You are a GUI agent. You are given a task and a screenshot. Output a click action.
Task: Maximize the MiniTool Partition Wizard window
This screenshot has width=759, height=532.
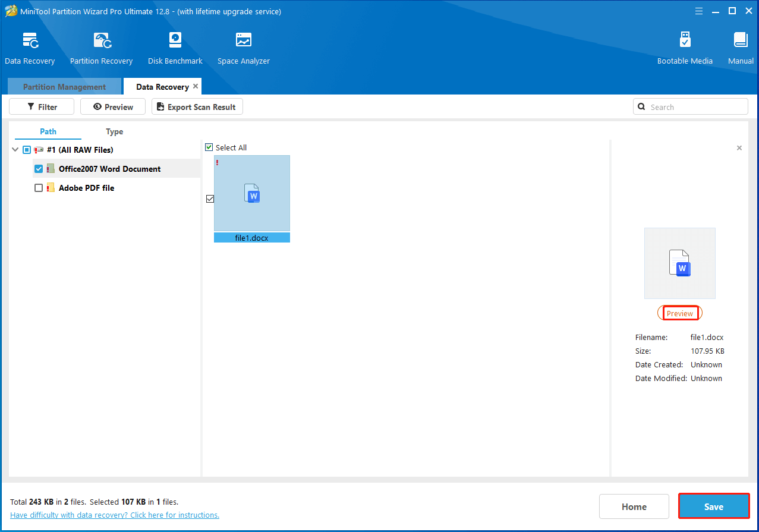(x=732, y=11)
